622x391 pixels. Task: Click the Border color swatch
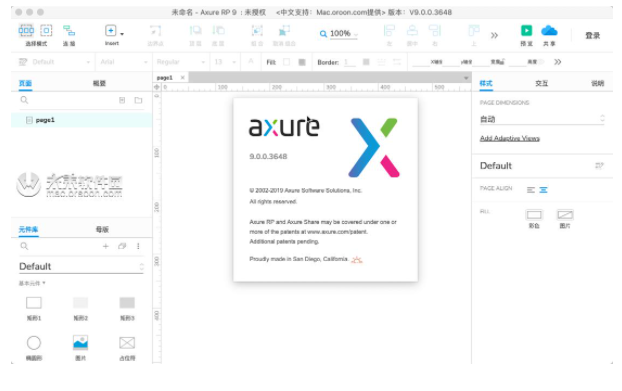click(366, 62)
